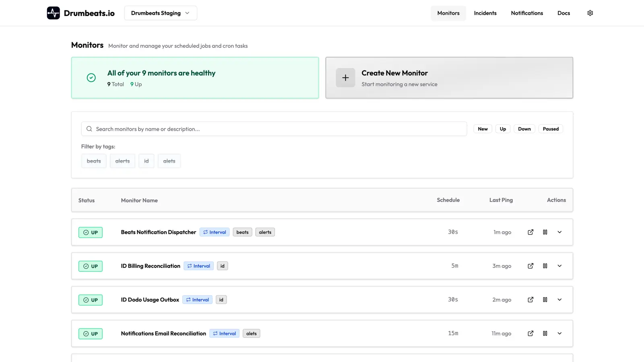This screenshot has height=362, width=644.
Task: Toggle the beats tag filter
Action: 94,161
